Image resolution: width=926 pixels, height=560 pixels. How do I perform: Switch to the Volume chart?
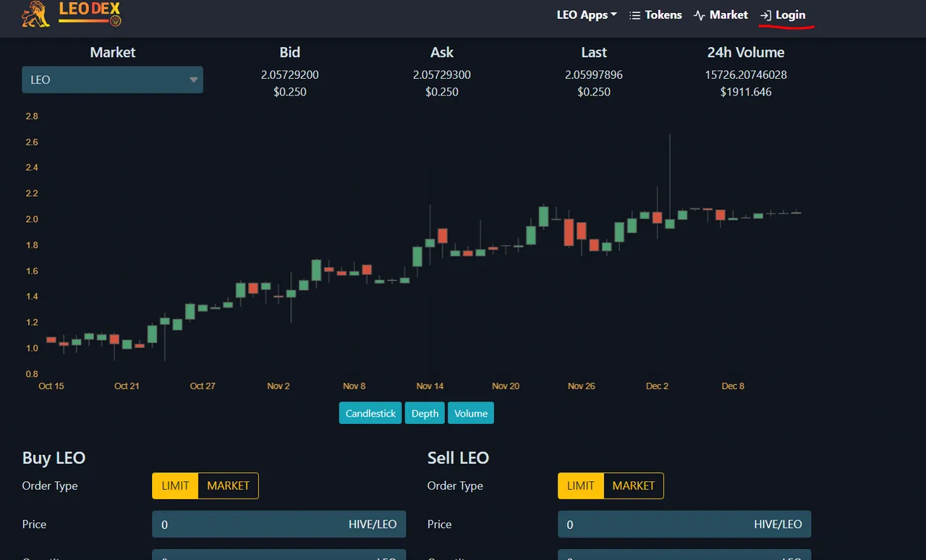tap(471, 413)
